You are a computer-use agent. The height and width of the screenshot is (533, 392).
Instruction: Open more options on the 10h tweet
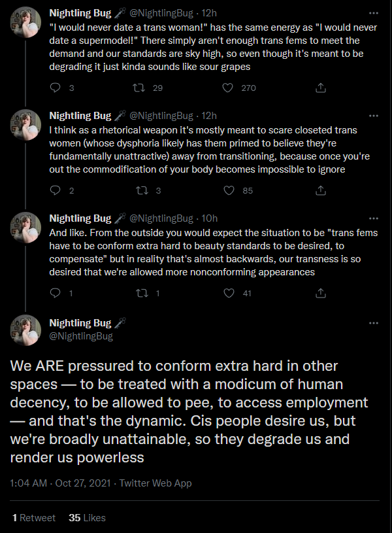point(374,218)
